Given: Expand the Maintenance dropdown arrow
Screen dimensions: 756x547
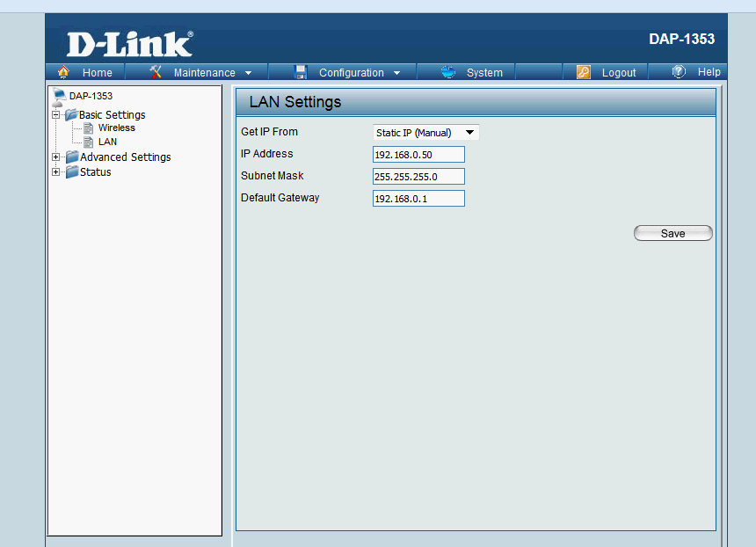Looking at the screenshot, I should (x=248, y=73).
